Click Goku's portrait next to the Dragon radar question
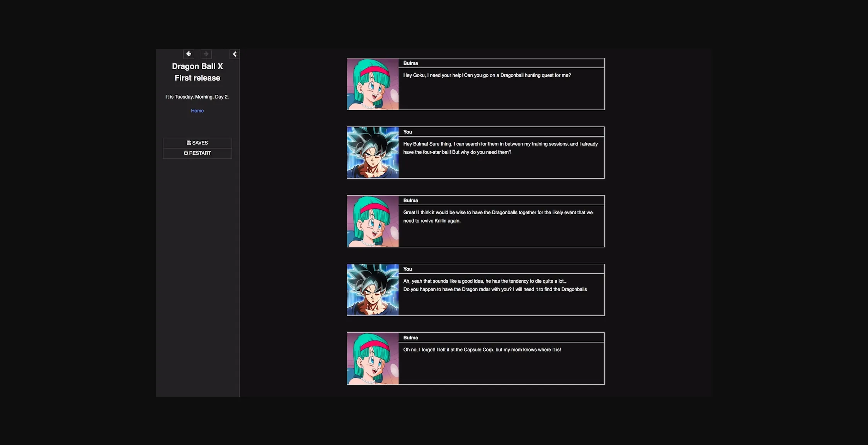The height and width of the screenshot is (445, 868). (372, 290)
